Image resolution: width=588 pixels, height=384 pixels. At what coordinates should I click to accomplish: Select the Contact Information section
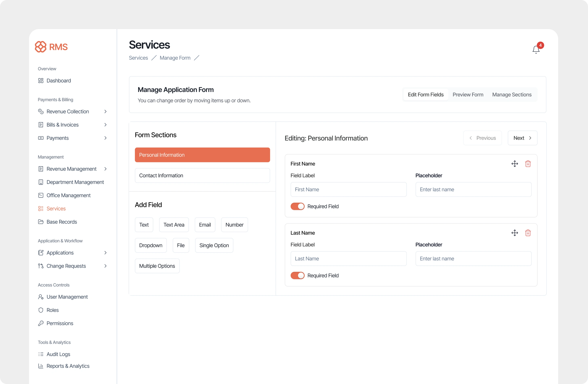tap(202, 175)
